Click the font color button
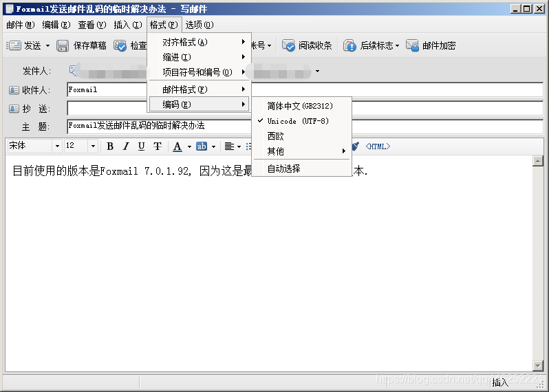This screenshot has width=549, height=392. pyautogui.click(x=177, y=146)
